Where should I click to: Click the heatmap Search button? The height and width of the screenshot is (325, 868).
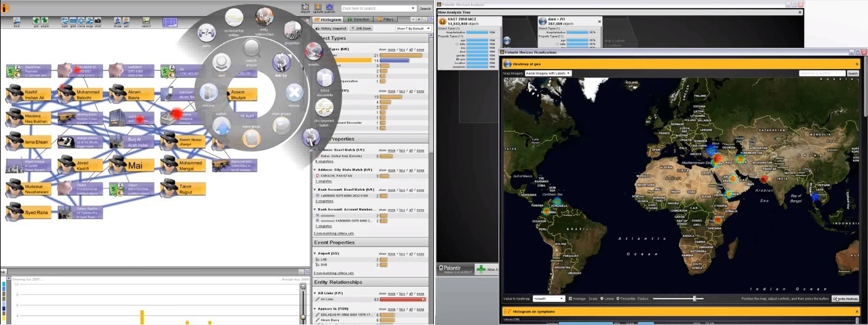pos(853,73)
